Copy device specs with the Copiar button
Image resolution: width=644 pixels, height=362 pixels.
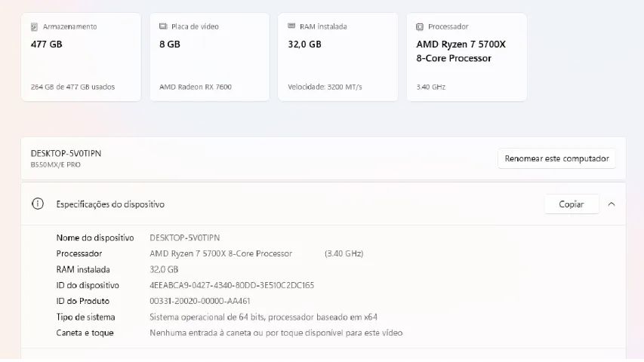[572, 204]
